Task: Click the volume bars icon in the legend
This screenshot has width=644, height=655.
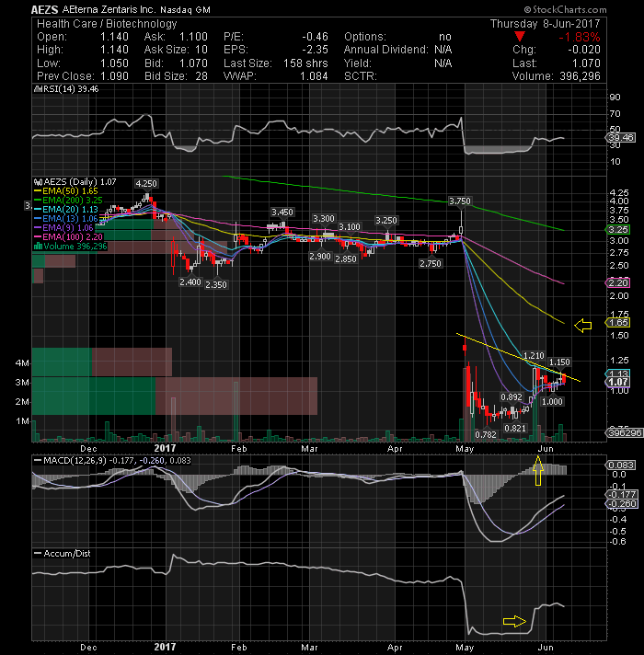Action: [38, 247]
